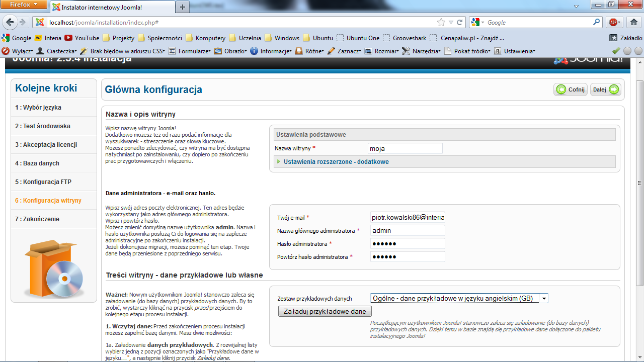Viewport: 644px width, 362px height.
Task: Click step 5 : Konfiguracja FTP
Action: click(54, 182)
